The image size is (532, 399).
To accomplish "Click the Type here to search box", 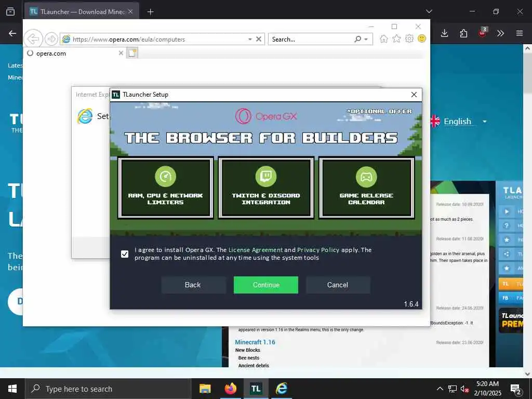I will [108, 389].
